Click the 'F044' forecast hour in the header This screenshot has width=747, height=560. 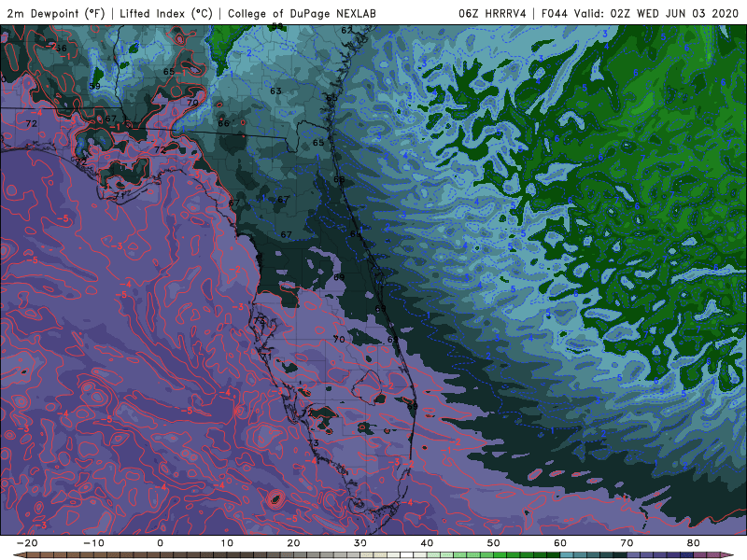(555, 13)
